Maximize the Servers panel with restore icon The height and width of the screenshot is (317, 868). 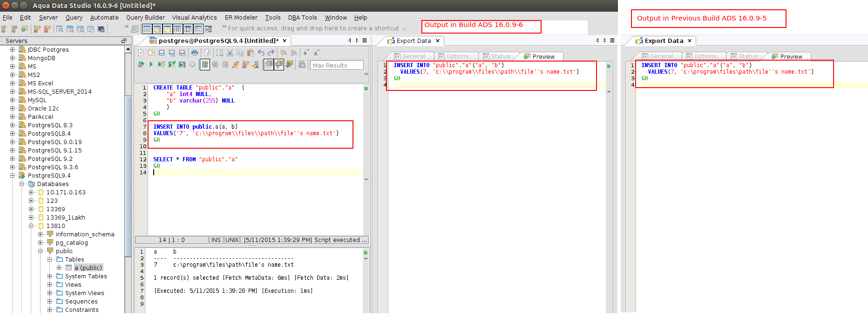[124, 41]
